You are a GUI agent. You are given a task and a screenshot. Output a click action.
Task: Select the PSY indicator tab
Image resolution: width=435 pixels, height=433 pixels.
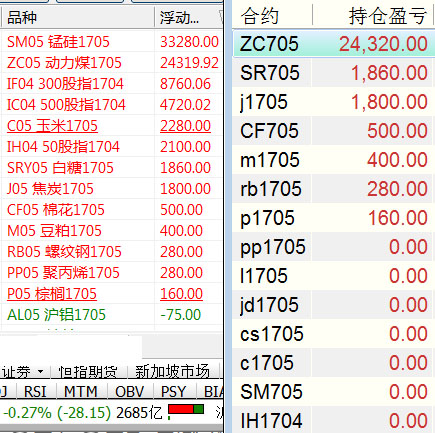173,392
